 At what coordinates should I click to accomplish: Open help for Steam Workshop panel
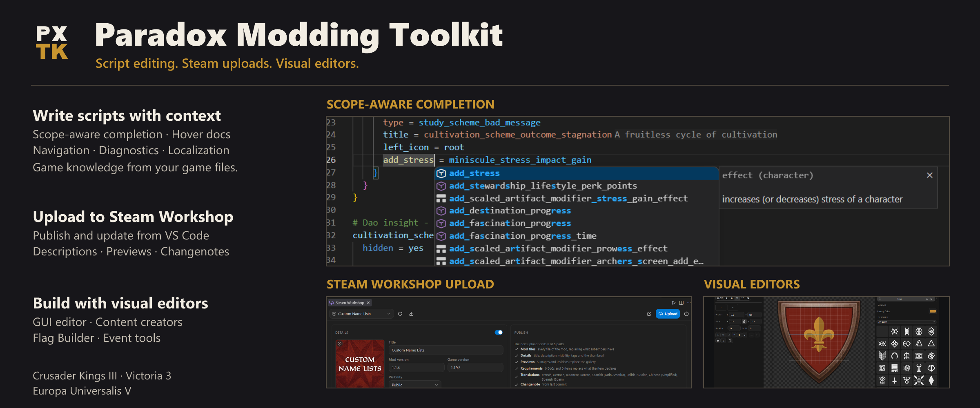point(686,314)
